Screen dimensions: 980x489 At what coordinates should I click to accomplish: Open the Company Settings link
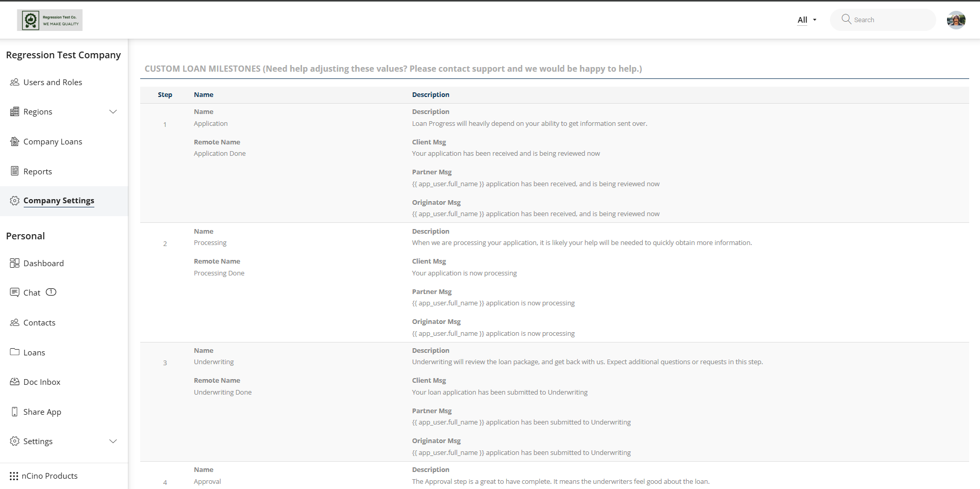pyautogui.click(x=59, y=201)
